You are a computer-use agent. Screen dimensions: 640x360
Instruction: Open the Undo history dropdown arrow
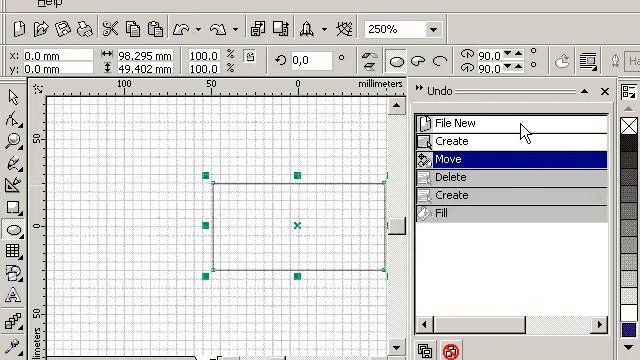click(198, 29)
